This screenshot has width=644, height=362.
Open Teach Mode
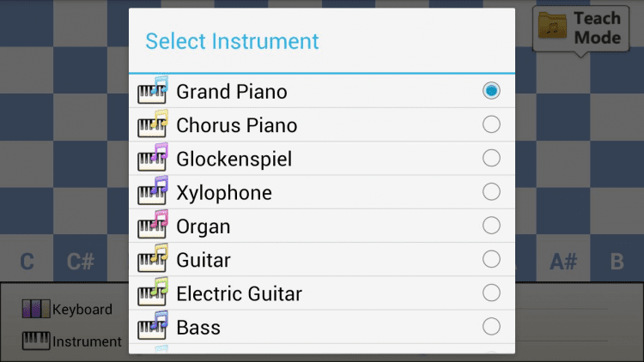click(x=580, y=29)
